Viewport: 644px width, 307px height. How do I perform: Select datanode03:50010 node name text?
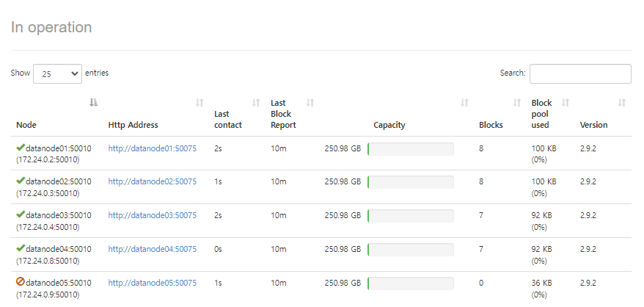point(59,215)
